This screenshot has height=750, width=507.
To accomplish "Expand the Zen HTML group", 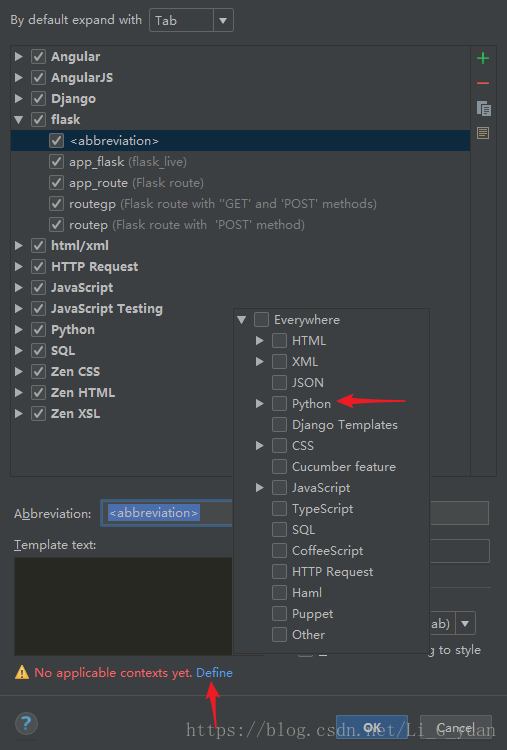I will 19,393.
